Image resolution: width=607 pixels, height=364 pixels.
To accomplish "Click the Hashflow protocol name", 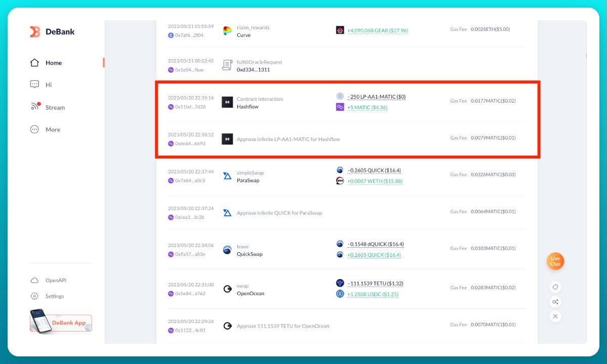I will tap(248, 107).
